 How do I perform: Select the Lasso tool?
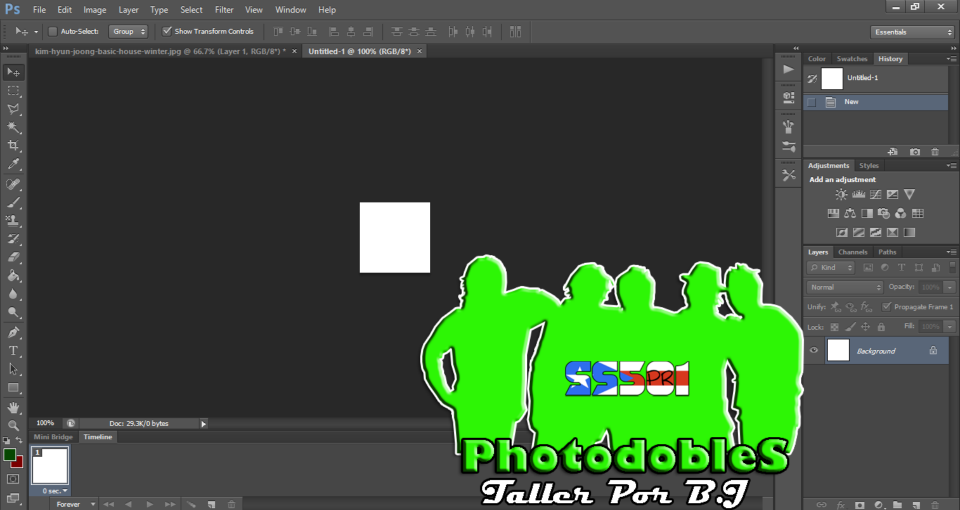pos(13,109)
